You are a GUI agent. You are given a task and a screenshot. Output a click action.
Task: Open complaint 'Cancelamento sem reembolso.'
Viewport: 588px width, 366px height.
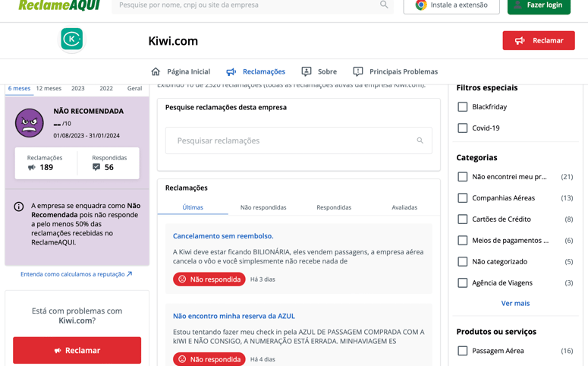pyautogui.click(x=223, y=236)
